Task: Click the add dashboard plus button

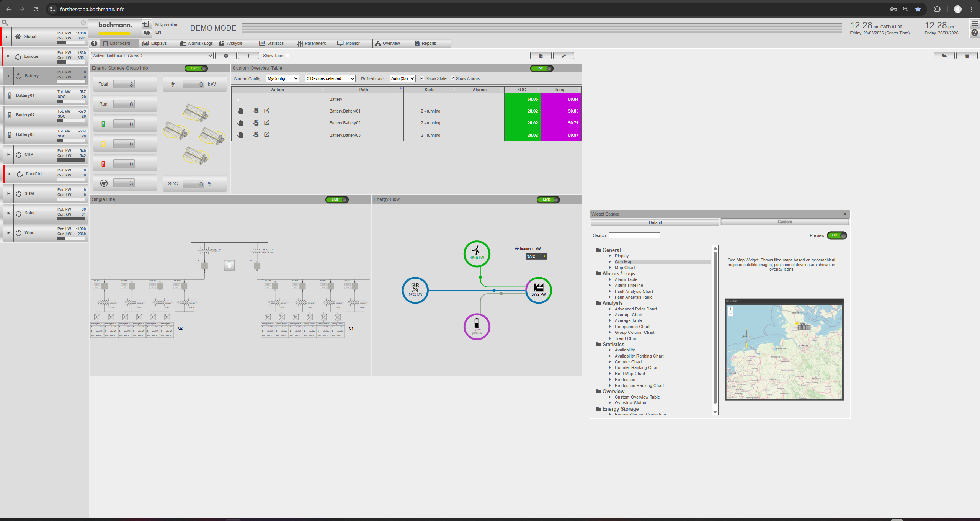Action: coord(248,56)
